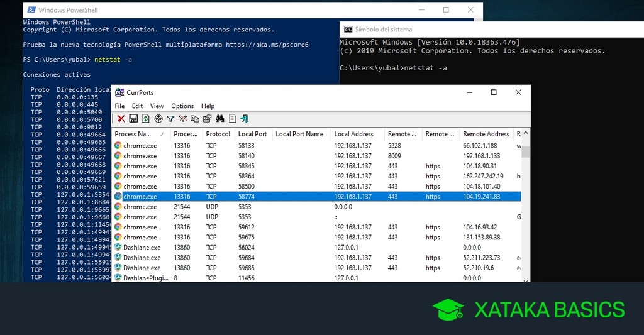Open the Help menu in CurrPorts
This screenshot has width=644, height=335.
(x=208, y=106)
